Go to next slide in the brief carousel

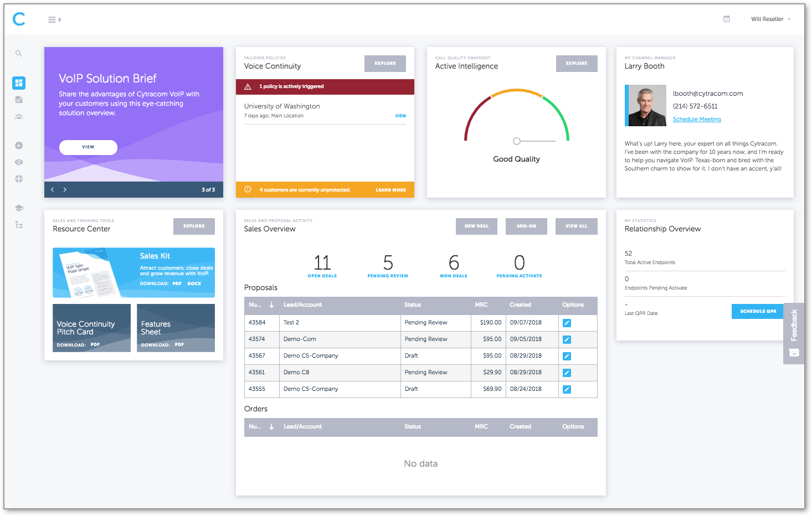[65, 189]
